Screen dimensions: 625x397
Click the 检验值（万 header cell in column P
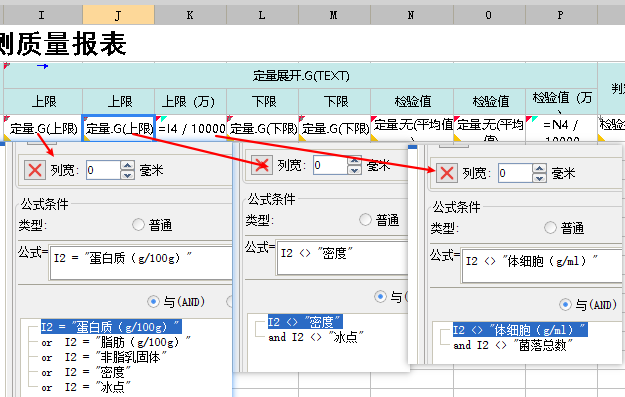click(561, 101)
